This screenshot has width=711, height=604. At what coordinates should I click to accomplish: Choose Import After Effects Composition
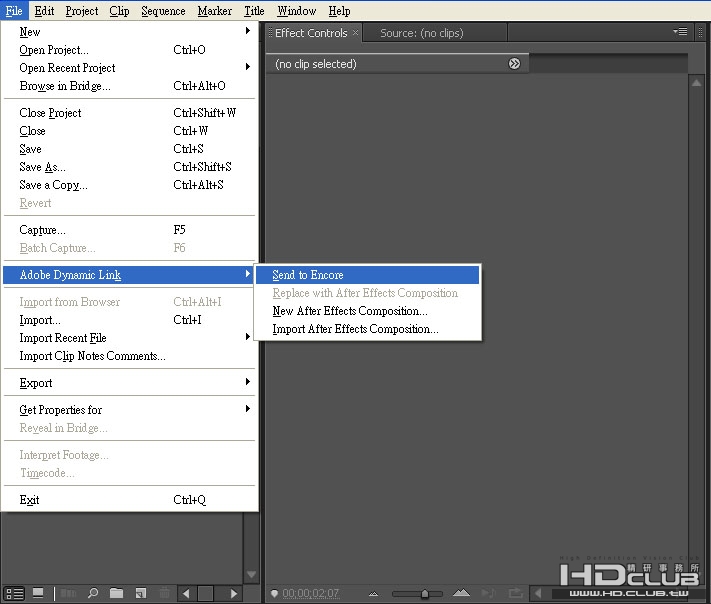click(367, 329)
